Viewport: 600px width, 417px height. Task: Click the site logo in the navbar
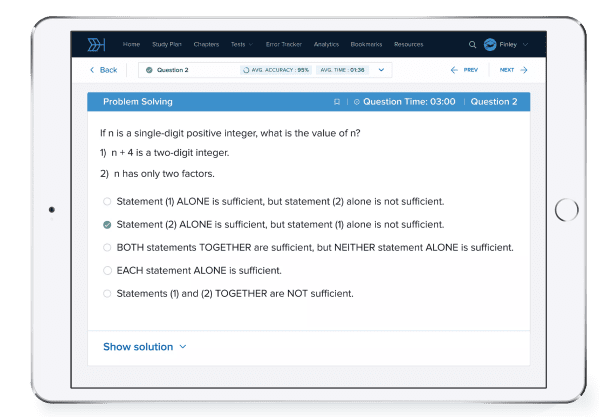tap(96, 44)
